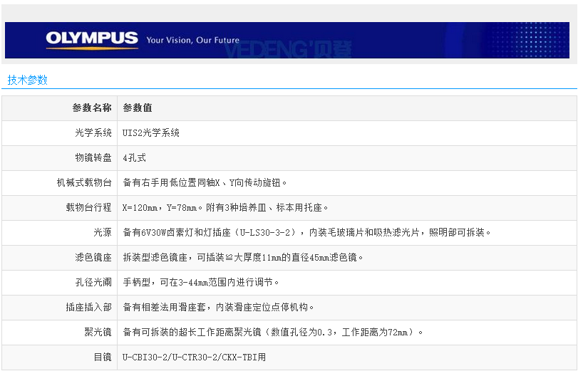Viewport: 588px width, 376px height.
Task: Select the 物镜转盘 row label
Action: tap(93, 158)
